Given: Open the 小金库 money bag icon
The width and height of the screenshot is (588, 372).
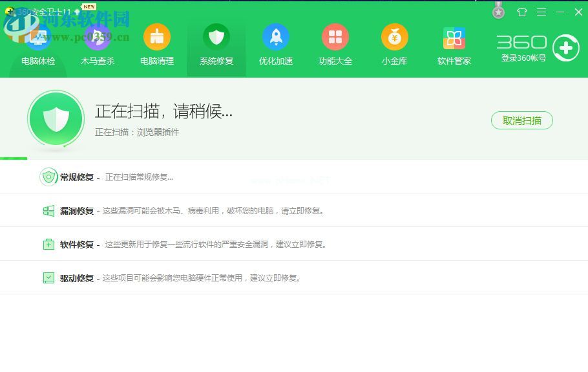Looking at the screenshot, I should pos(395,37).
